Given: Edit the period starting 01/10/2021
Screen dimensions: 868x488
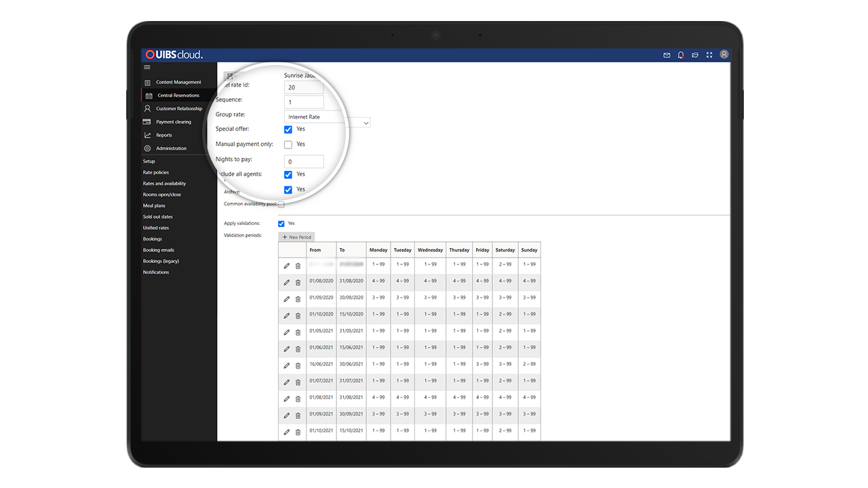Looking at the screenshot, I should coord(287,432).
